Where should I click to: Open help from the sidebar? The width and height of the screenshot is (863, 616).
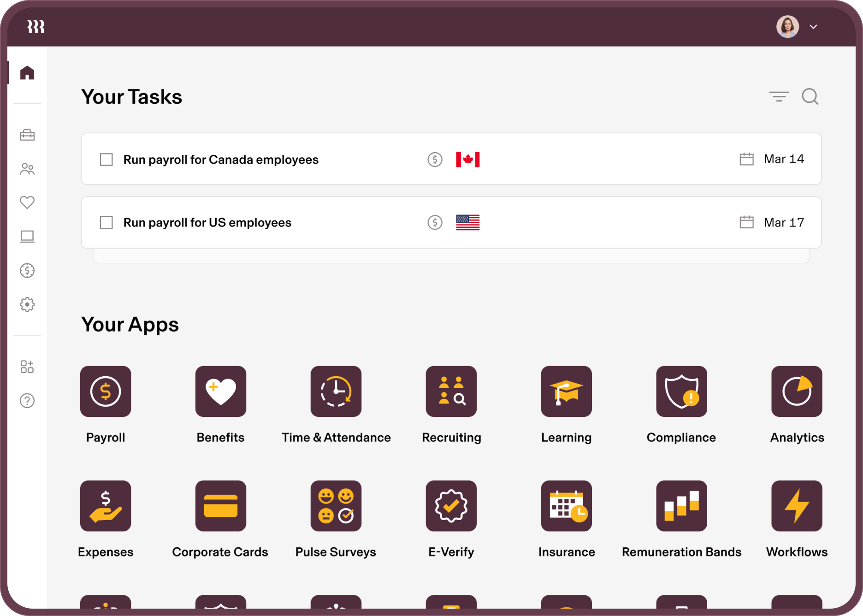[27, 400]
